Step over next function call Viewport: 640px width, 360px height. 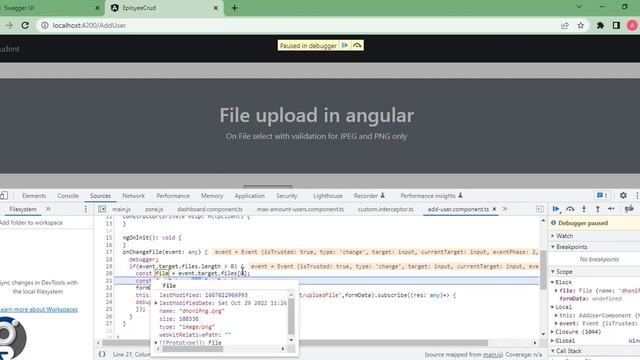(x=570, y=209)
